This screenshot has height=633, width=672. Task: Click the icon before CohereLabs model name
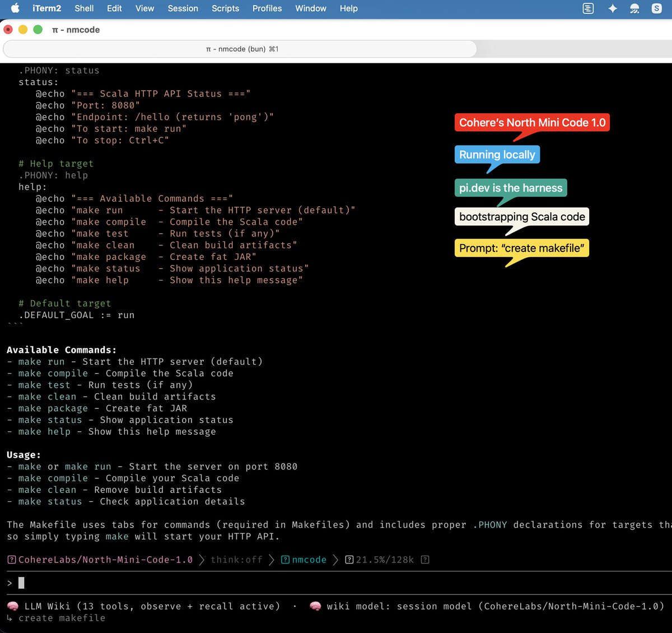[x=12, y=560]
